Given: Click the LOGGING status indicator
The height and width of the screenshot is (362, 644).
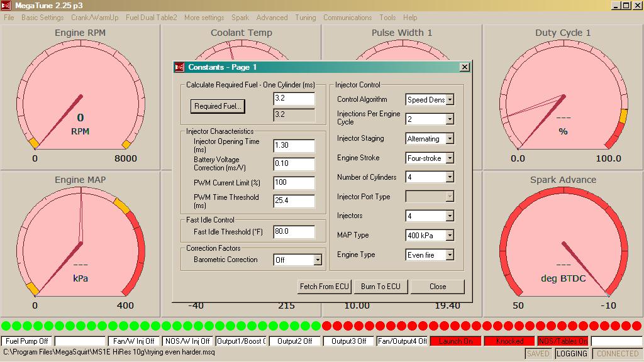Looking at the screenshot, I should coord(572,354).
